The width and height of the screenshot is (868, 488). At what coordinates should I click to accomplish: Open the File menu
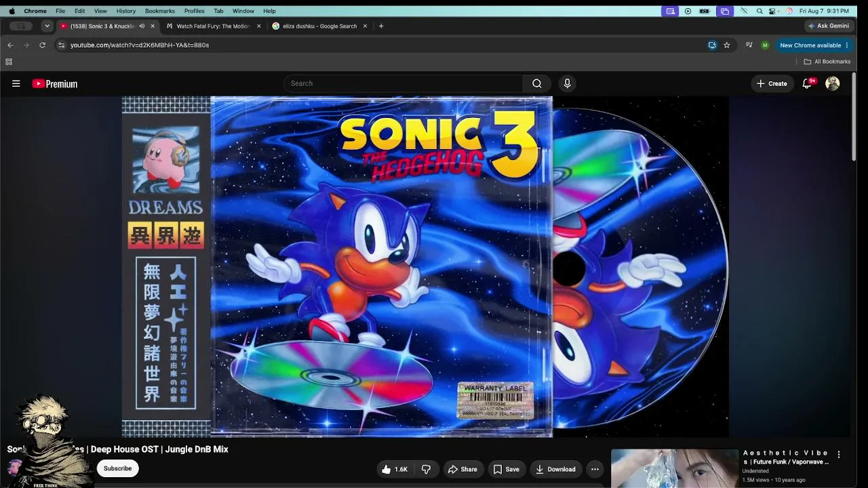pos(60,11)
